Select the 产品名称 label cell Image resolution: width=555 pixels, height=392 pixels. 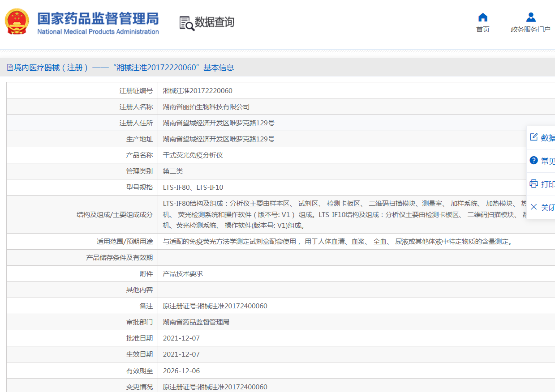coord(82,155)
